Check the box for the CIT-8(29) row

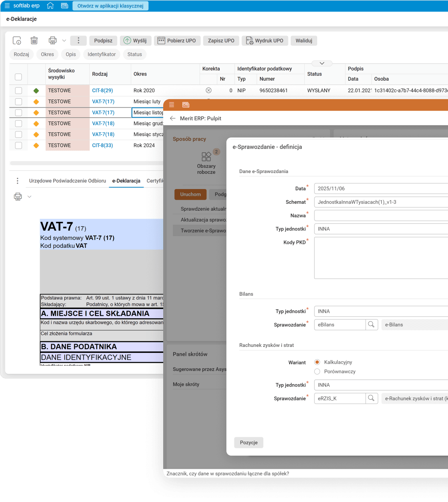18,91
